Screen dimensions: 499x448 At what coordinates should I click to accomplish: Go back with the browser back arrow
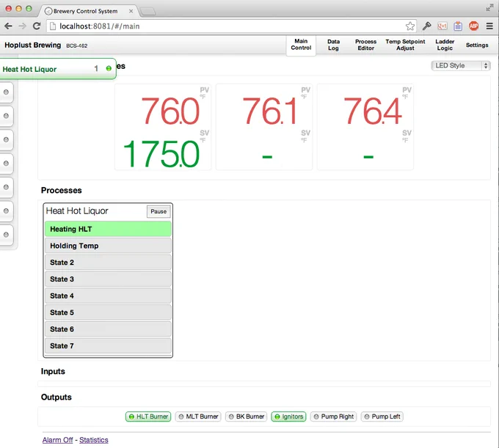tap(8, 26)
